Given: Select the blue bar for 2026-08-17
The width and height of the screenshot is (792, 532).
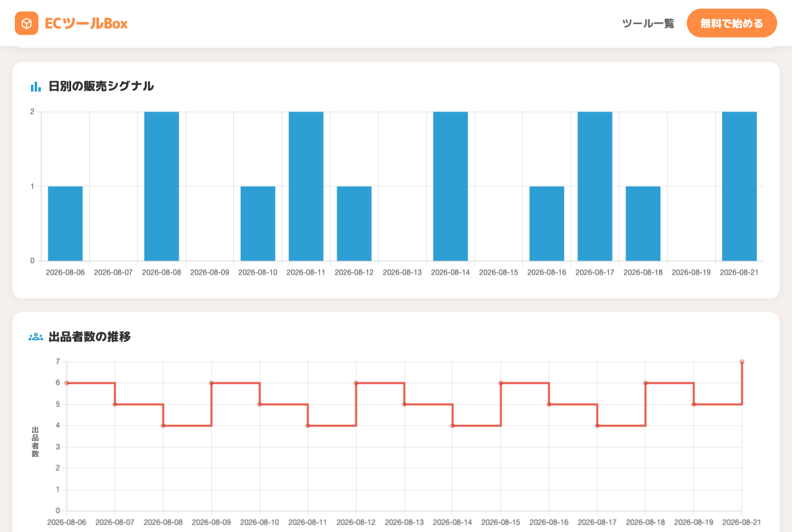Looking at the screenshot, I should tap(595, 186).
